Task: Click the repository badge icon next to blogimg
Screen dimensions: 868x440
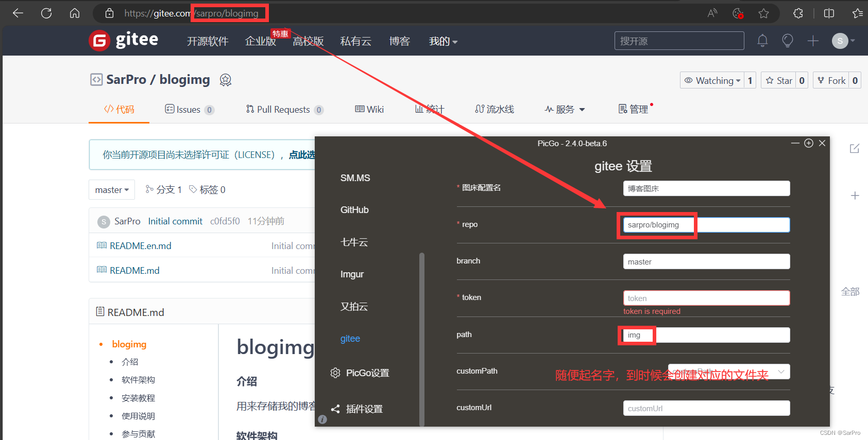Action: pos(226,80)
